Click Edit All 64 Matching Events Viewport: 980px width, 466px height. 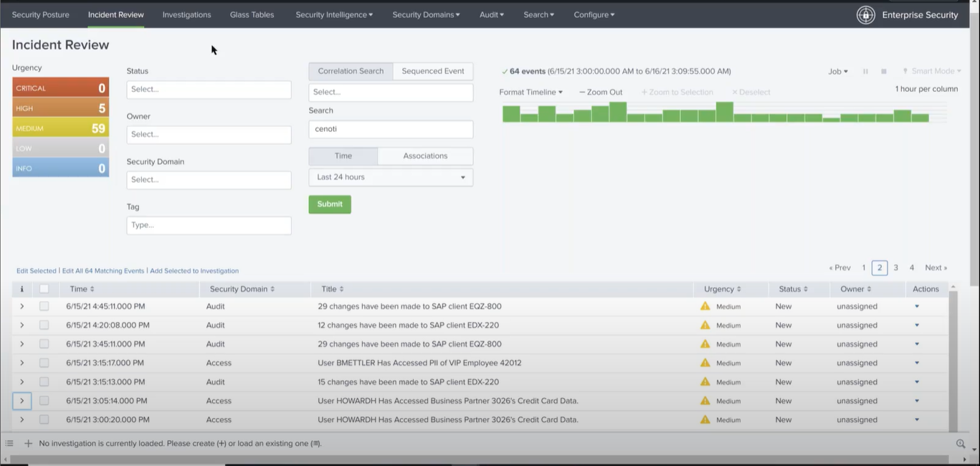103,271
